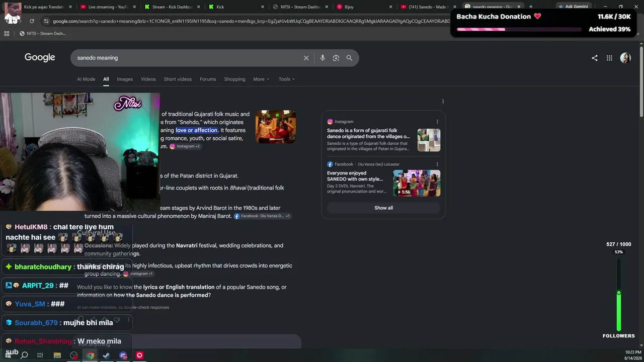
Task: Open the 'Everyone enjoyed SANEDO' Facebook result
Action: tap(355, 176)
